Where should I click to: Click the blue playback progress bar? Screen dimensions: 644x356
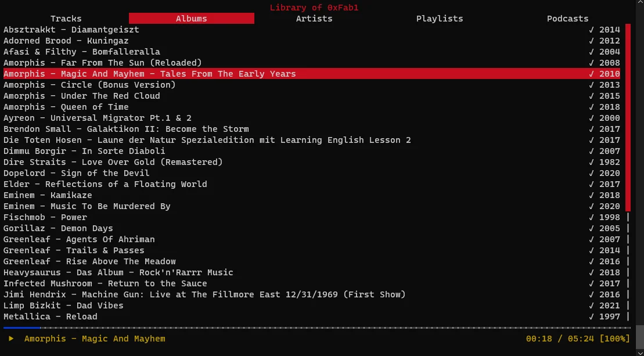[22, 328]
